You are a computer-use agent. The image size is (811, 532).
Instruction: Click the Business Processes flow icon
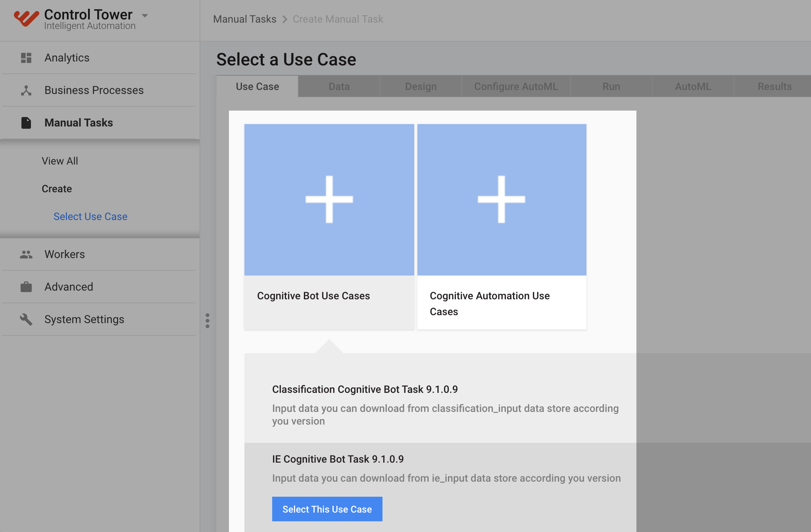(26, 90)
